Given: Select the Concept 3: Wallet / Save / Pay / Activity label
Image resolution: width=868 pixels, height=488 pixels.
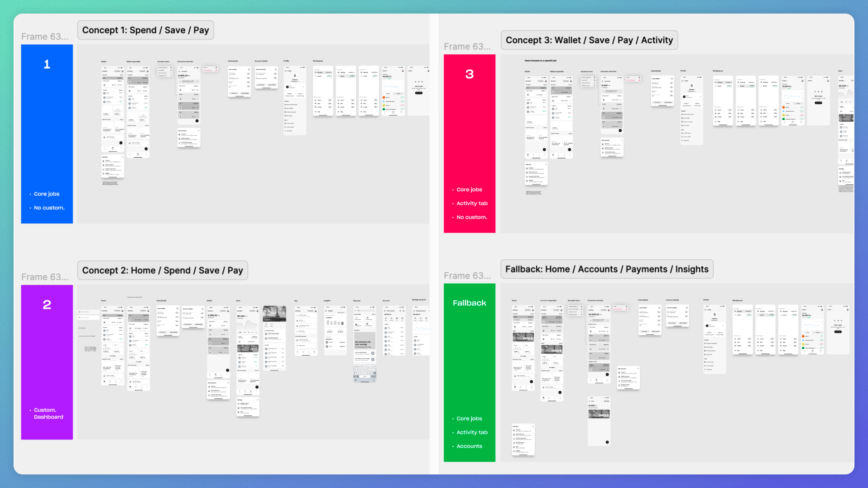Looking at the screenshot, I should (589, 40).
